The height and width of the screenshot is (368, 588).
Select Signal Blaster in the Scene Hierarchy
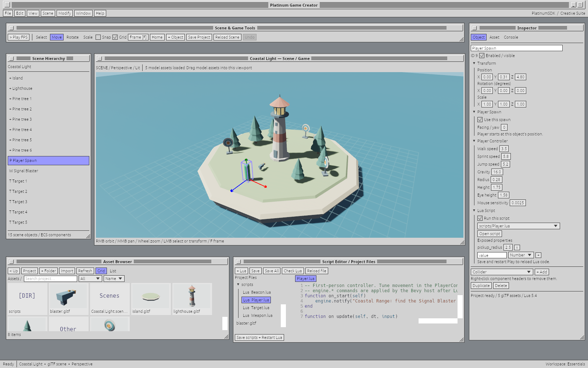[49, 171]
